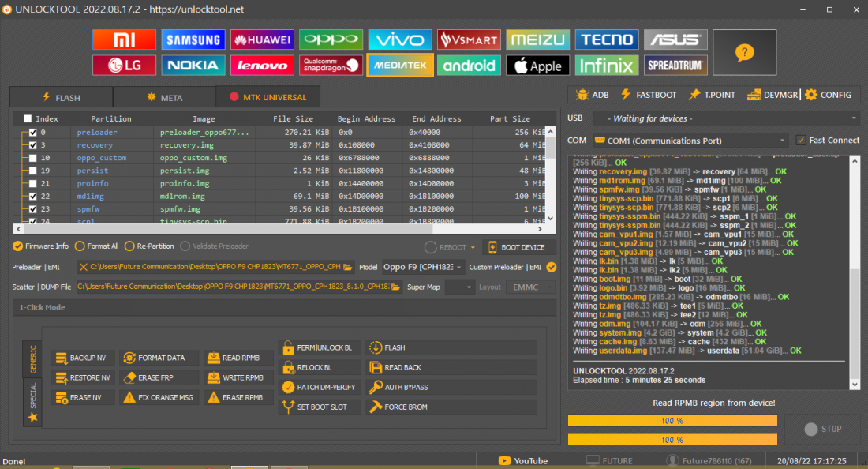Uncheck the md1img partition checkbox
868x469 pixels.
tap(32, 196)
